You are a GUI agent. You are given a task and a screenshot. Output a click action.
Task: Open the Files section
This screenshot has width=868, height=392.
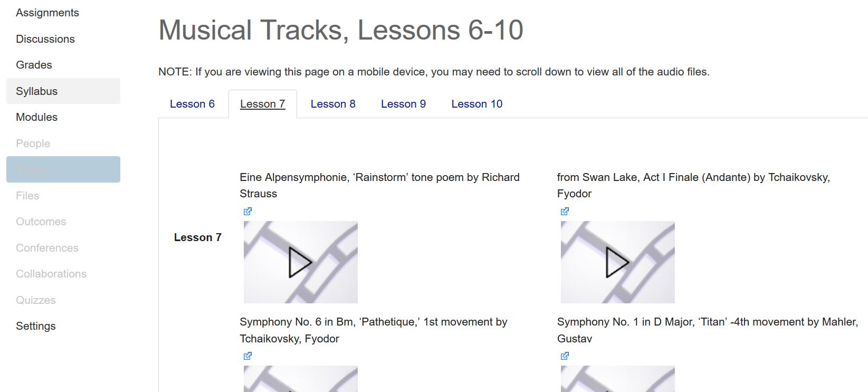[27, 195]
